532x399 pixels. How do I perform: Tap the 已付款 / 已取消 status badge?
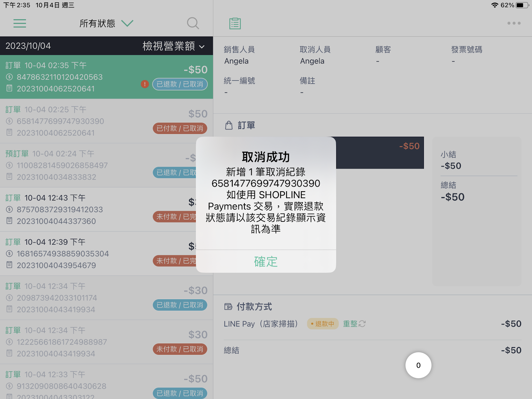[x=180, y=128]
